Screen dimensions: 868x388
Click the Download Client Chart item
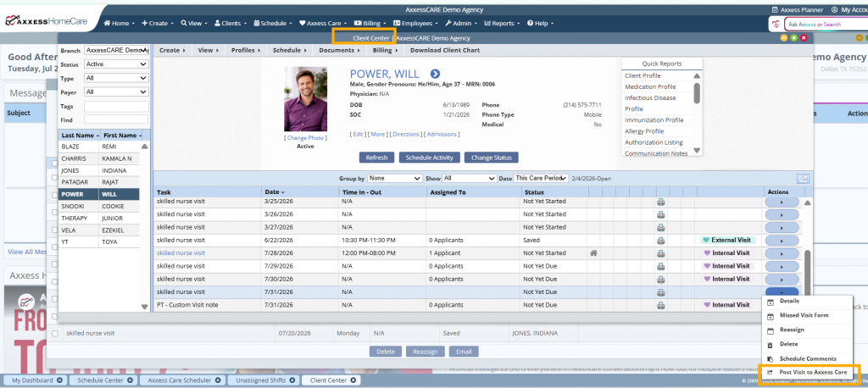pyautogui.click(x=445, y=50)
